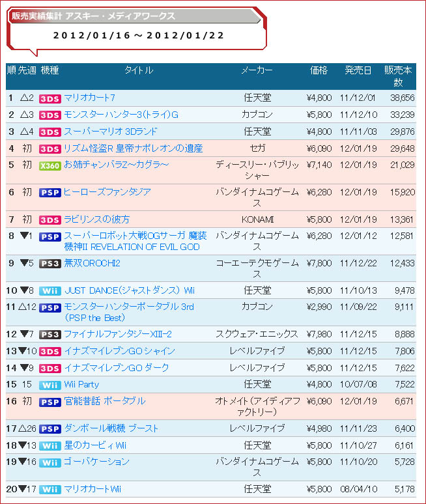Click Wii badge beside JUST DANCE
The width and height of the screenshot is (426, 504).
click(50, 291)
